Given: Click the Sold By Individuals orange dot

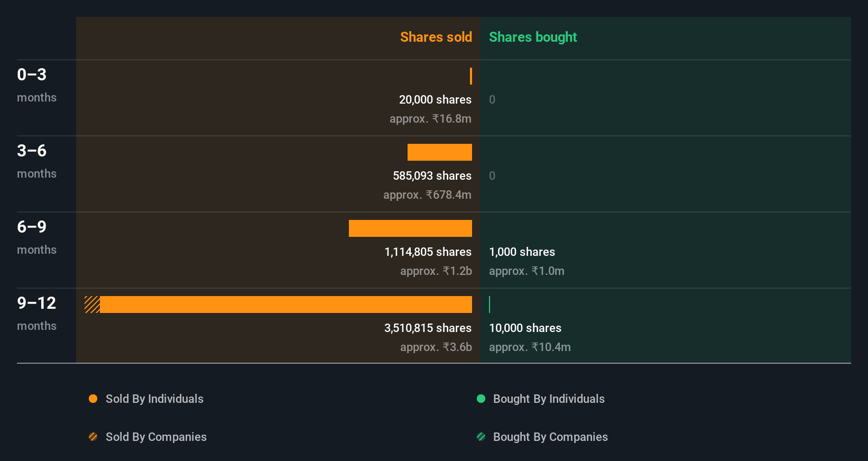Looking at the screenshot, I should [x=93, y=399].
